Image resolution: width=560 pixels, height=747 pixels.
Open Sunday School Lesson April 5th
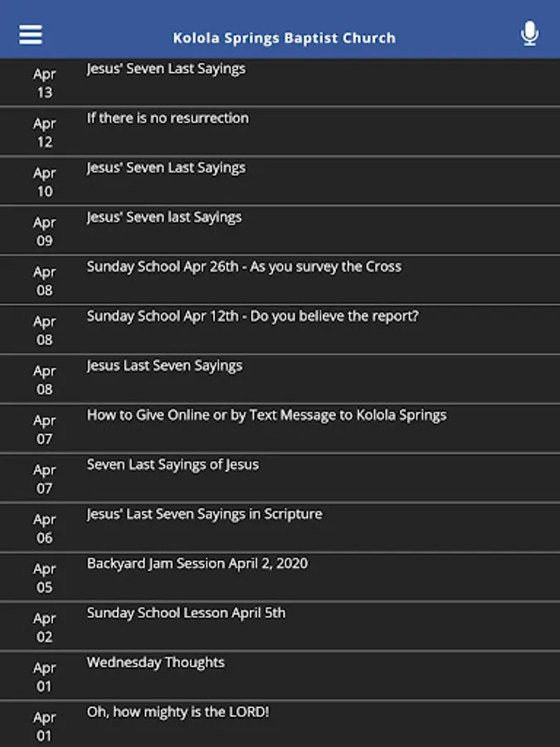[x=186, y=613]
